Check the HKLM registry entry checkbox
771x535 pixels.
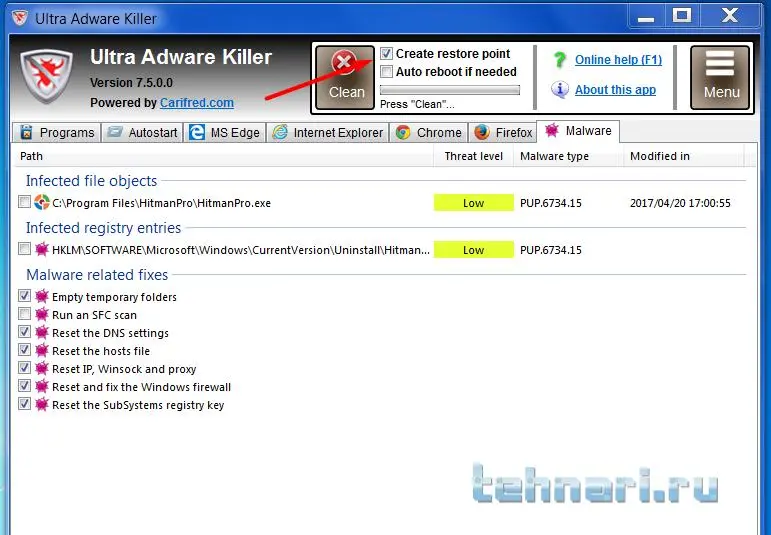[x=24, y=249]
